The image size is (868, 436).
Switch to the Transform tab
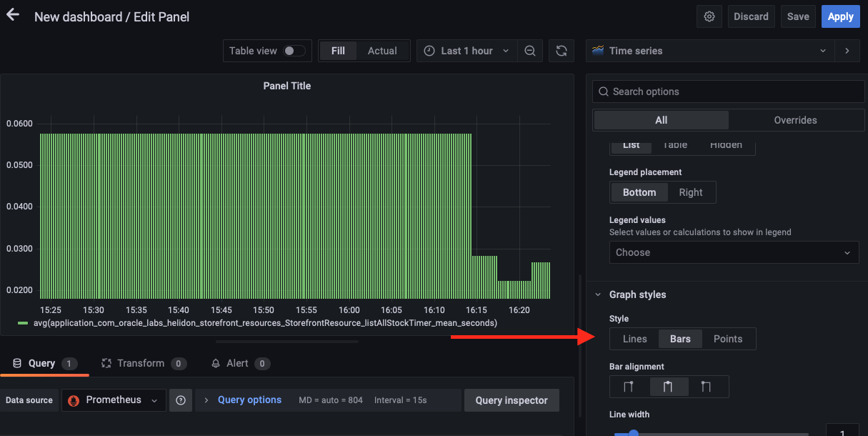point(144,363)
